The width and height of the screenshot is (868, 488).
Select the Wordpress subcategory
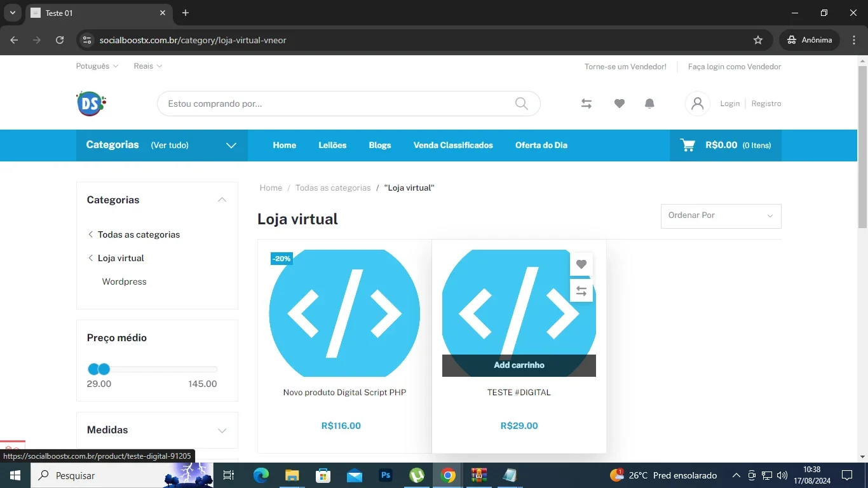coord(125,281)
